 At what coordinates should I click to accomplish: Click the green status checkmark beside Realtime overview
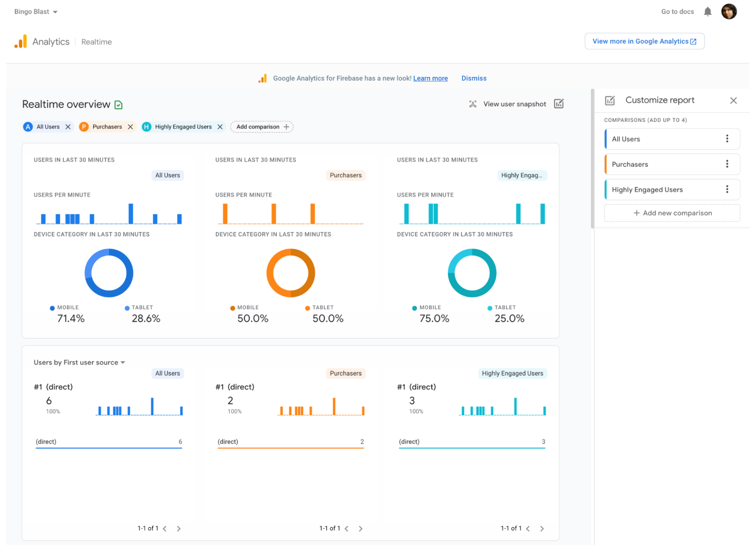coord(118,104)
